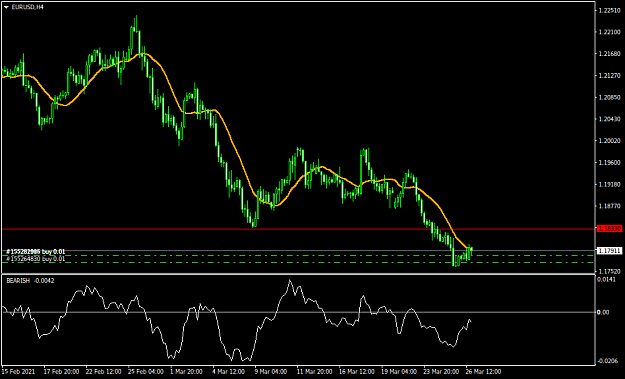This screenshot has width=625, height=379.
Task: Click the 4 Mar 12:00 time label
Action: point(229,372)
